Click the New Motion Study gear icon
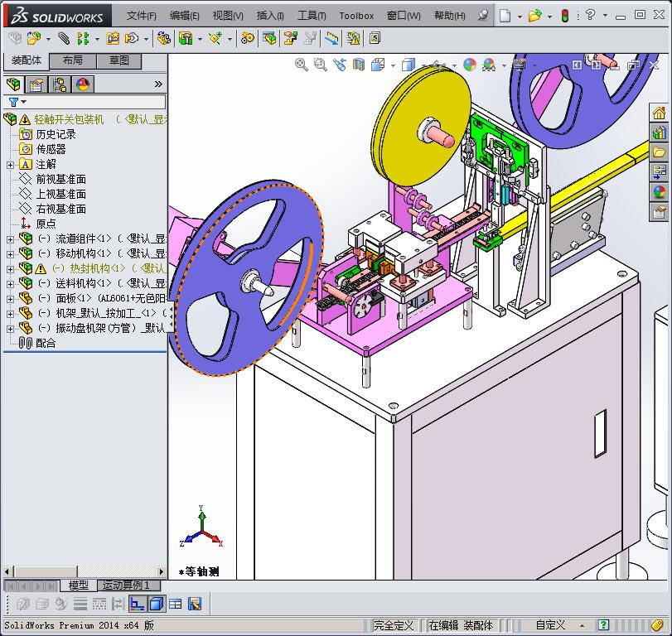The image size is (672, 636). [247, 39]
